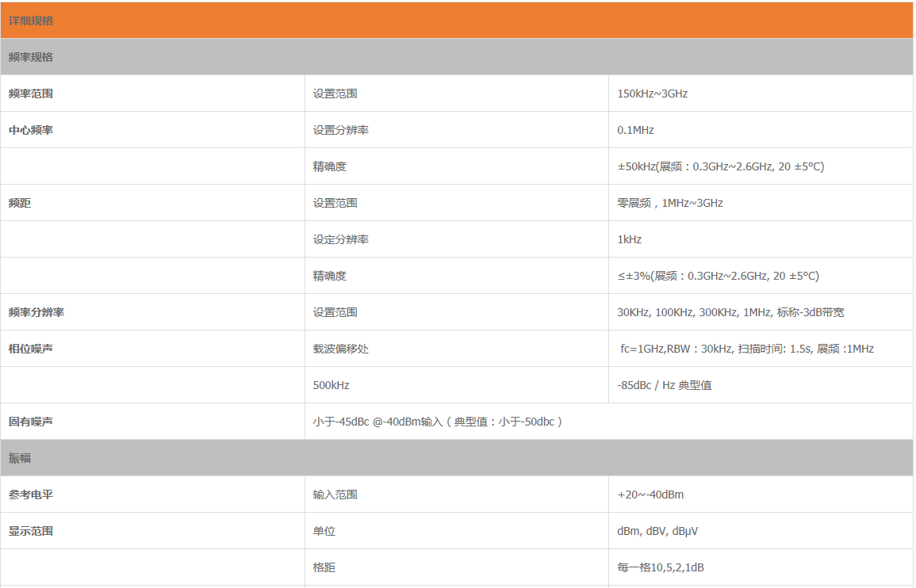The width and height of the screenshot is (916, 588).
Task: Select the 频率分辨率 row label
Action: [36, 312]
